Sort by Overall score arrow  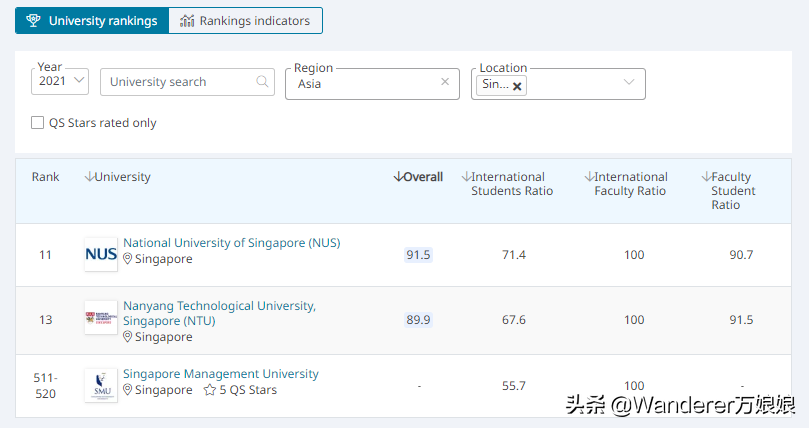click(398, 177)
